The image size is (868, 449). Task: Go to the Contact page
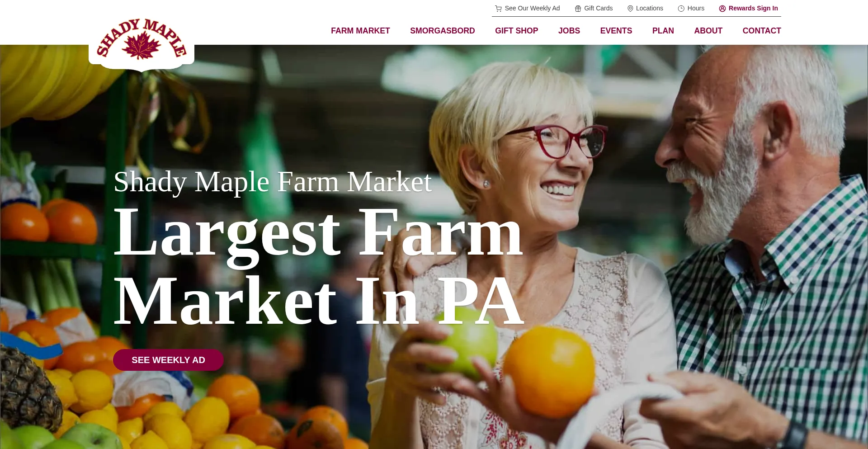[761, 31]
